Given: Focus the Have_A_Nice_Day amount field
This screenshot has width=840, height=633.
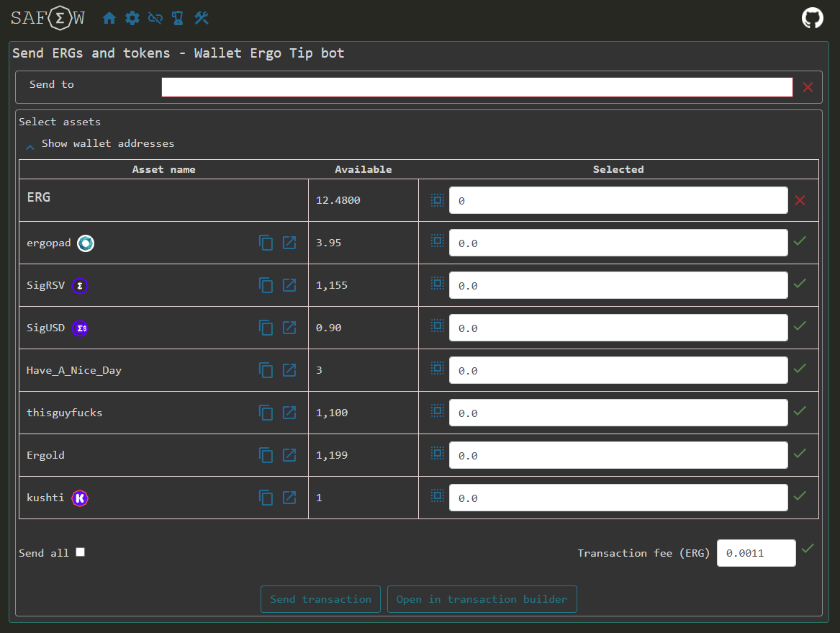Looking at the screenshot, I should 618,370.
